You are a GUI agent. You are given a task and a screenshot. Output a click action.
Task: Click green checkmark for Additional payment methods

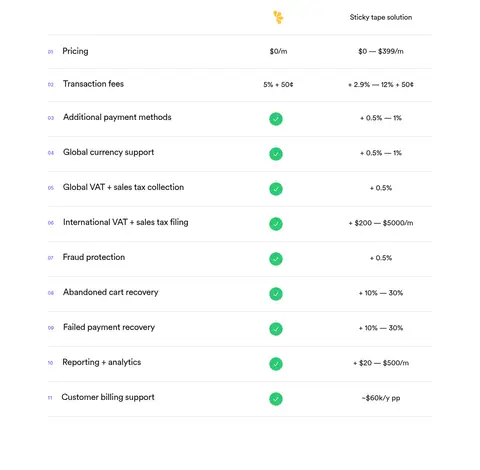(x=276, y=119)
